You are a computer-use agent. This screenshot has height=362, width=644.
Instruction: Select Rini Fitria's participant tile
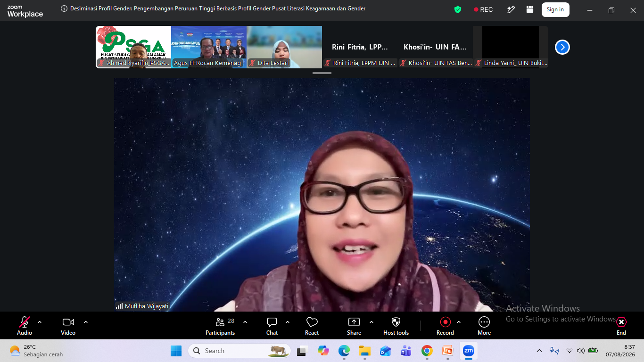pyautogui.click(x=360, y=47)
